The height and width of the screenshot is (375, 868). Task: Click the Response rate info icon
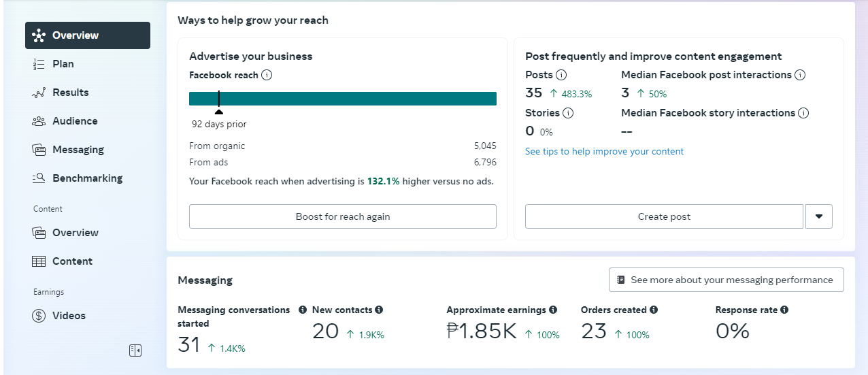784,310
